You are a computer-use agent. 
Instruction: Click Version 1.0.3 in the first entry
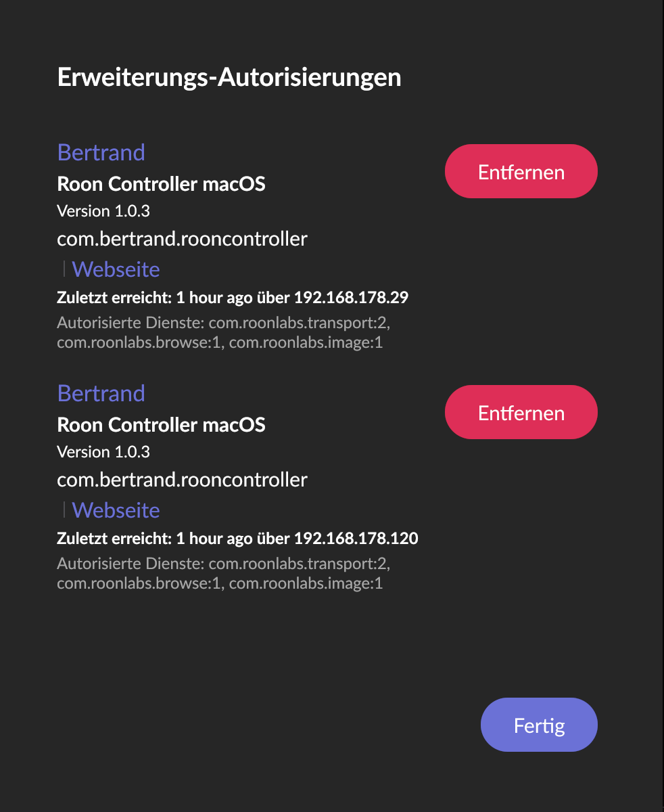(x=103, y=211)
